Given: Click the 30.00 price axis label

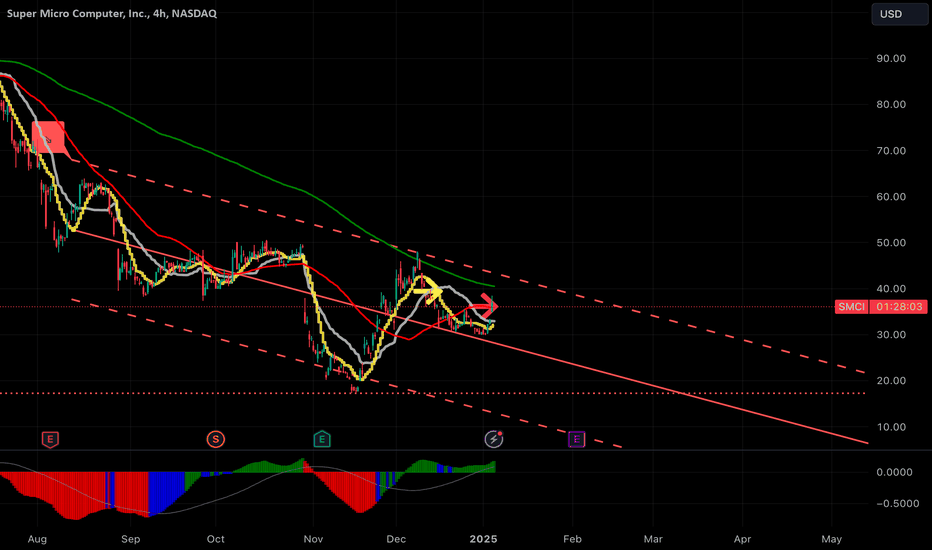Looking at the screenshot, I should pos(891,335).
